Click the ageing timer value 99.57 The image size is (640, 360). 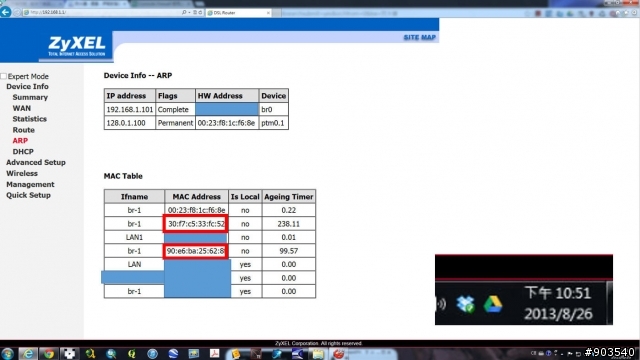[289, 251]
